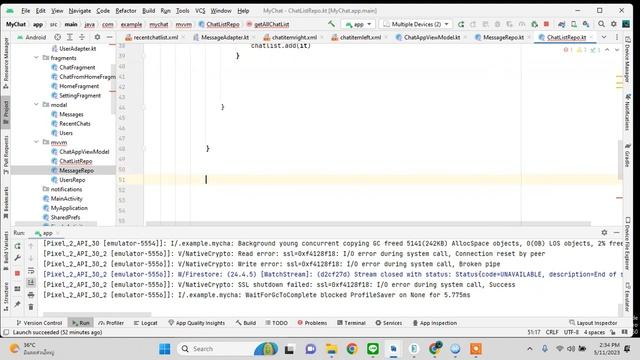Open the Build menu
The width and height of the screenshot is (640, 360).
(x=149, y=11)
